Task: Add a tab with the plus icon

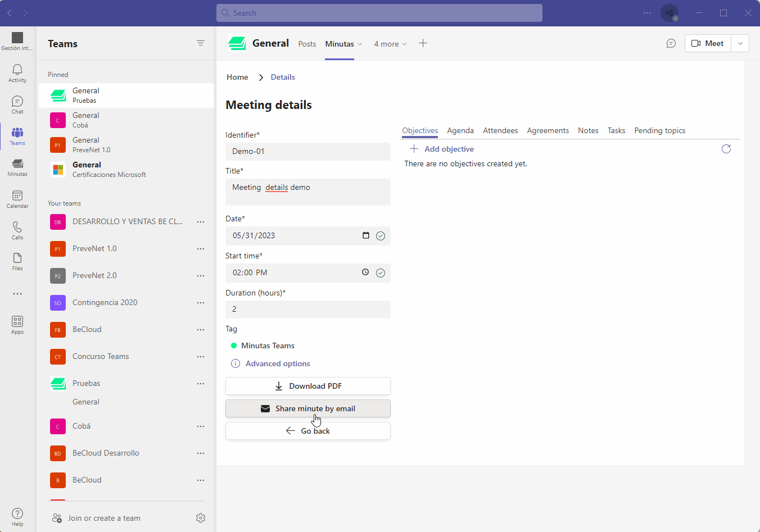Action: (x=423, y=43)
